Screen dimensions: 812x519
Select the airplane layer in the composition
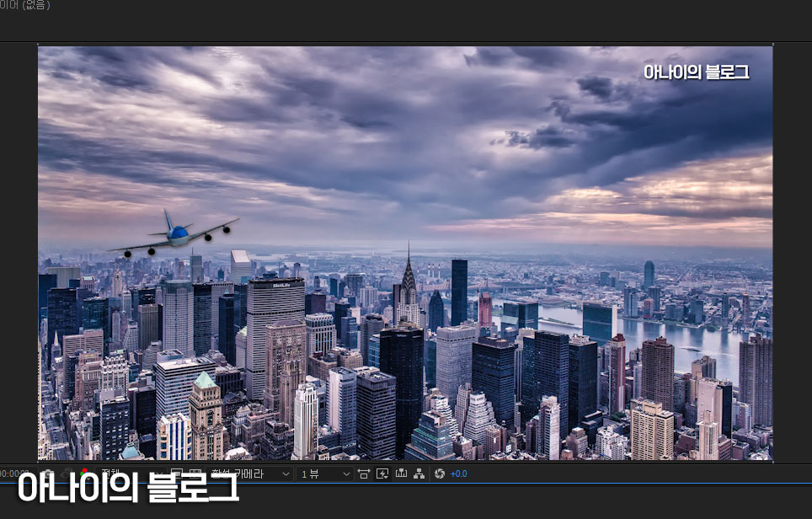point(175,234)
